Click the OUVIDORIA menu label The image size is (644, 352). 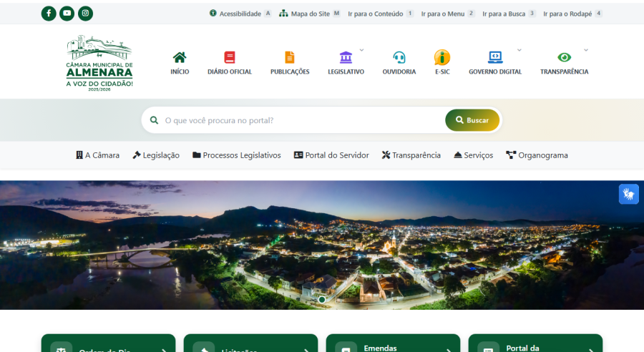(x=399, y=72)
